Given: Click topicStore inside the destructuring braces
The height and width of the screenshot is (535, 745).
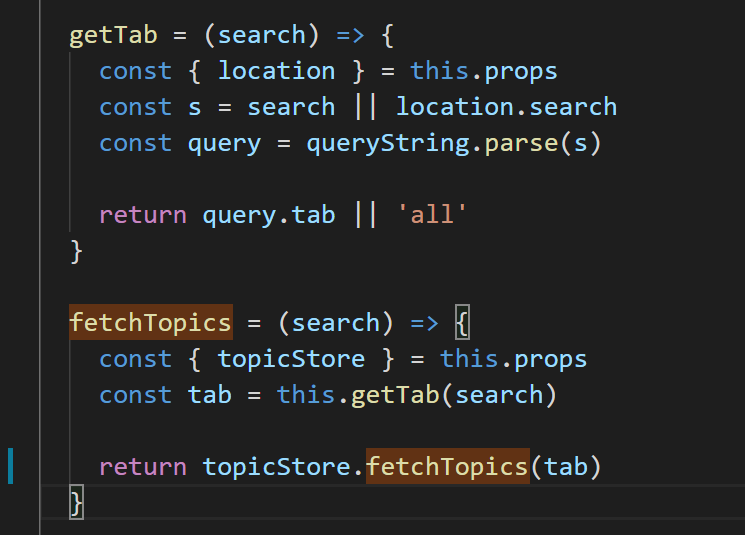Looking at the screenshot, I should tap(291, 359).
